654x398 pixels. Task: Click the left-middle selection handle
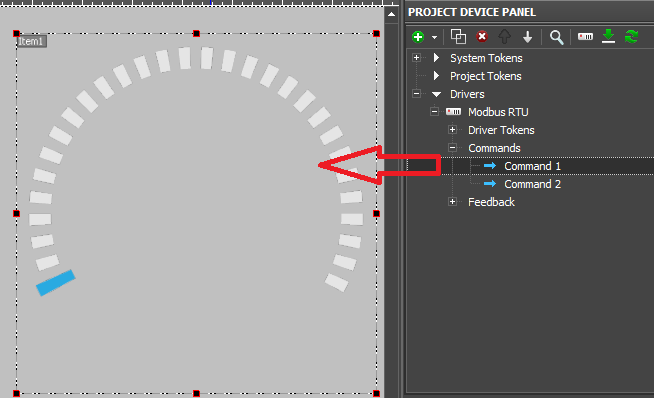16,214
